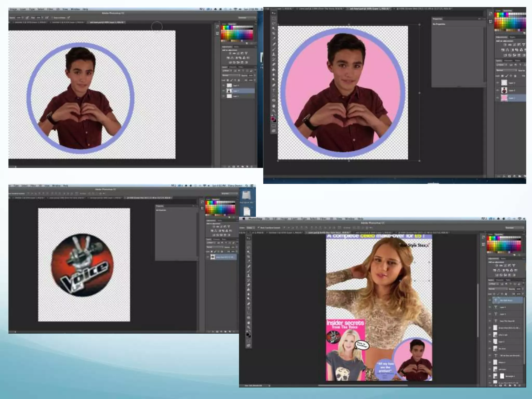Select Clone Stamp tool in pink-background window toolbar
The image size is (532, 399).
tap(274, 54)
